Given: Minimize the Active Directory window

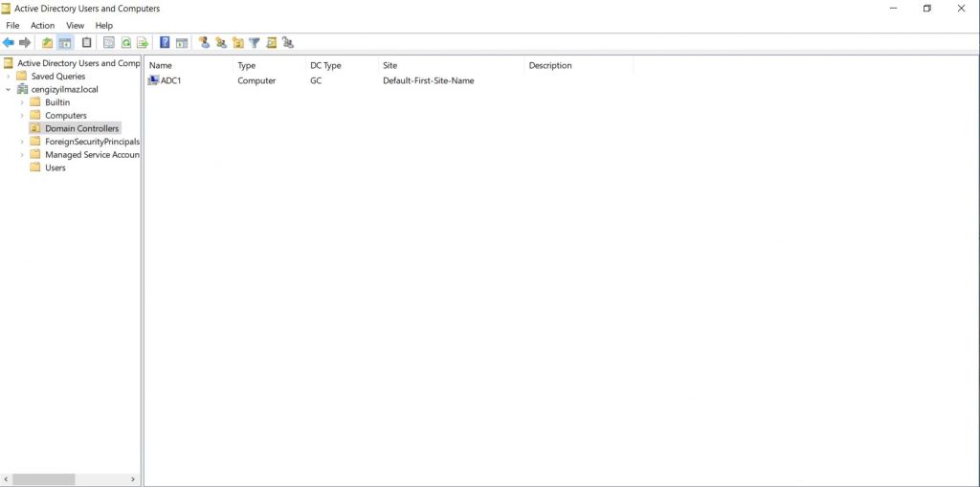Looking at the screenshot, I should pos(894,9).
